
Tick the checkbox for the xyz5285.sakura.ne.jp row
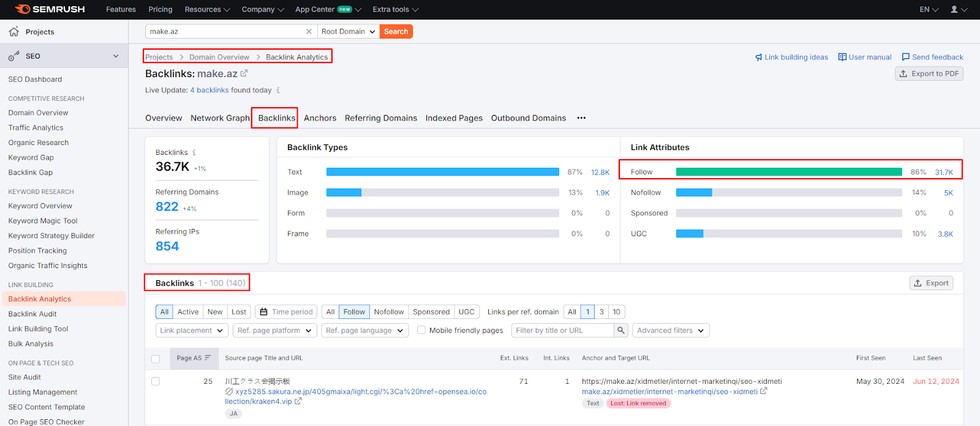[156, 381]
